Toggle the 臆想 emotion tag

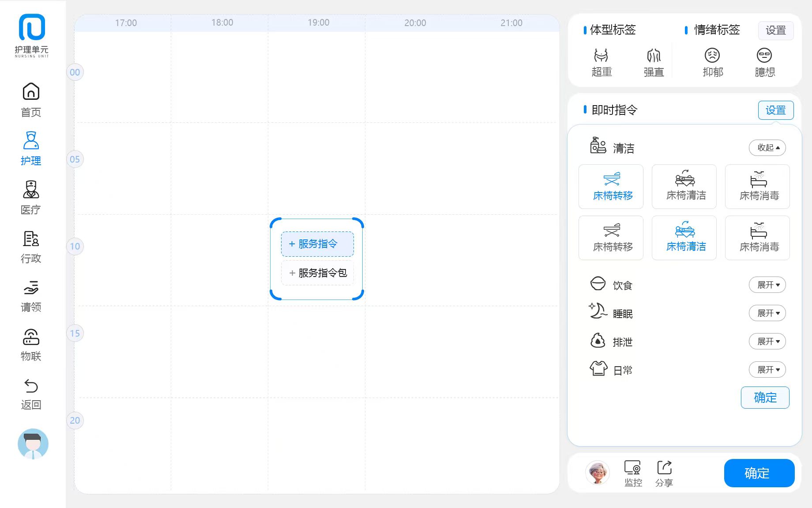[764, 62]
